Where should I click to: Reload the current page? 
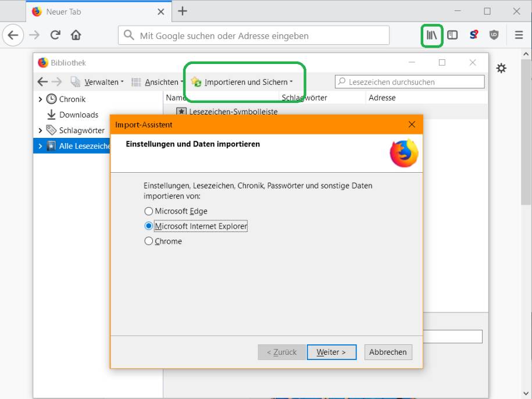click(x=55, y=35)
